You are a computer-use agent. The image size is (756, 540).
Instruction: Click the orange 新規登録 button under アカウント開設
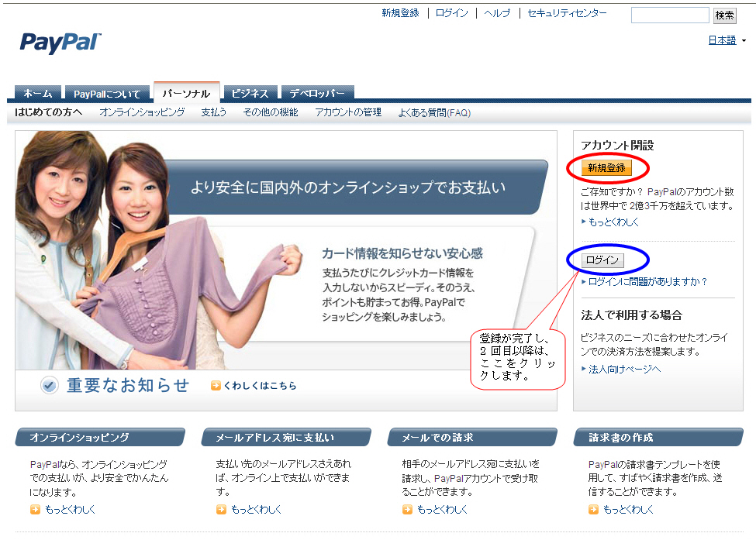click(606, 167)
